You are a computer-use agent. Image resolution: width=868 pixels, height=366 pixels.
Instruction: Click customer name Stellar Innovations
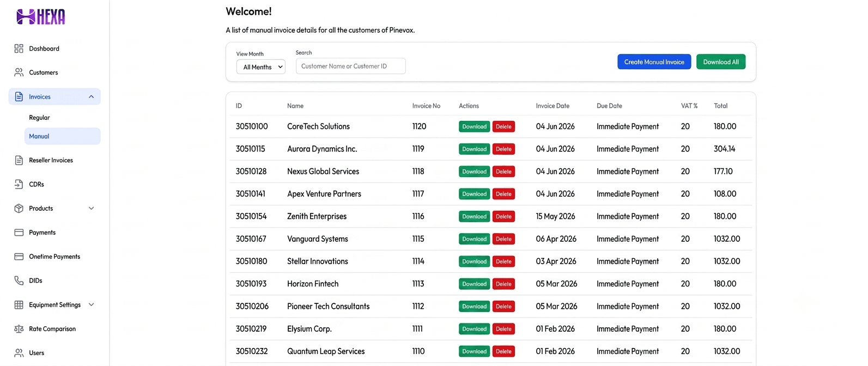coord(318,261)
